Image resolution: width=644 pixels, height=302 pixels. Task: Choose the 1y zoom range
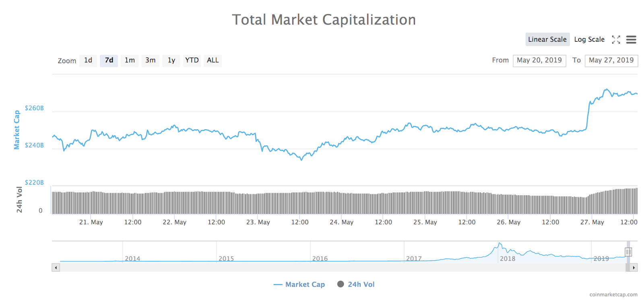click(x=171, y=60)
